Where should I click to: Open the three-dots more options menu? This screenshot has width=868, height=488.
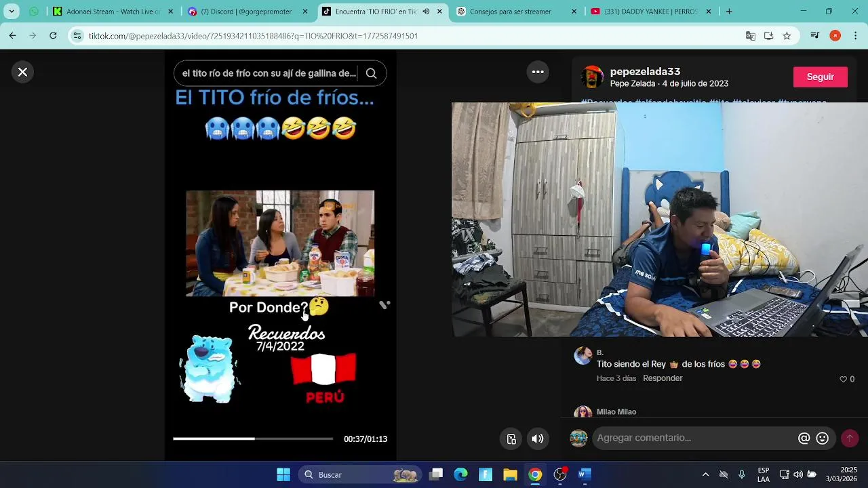tap(538, 72)
